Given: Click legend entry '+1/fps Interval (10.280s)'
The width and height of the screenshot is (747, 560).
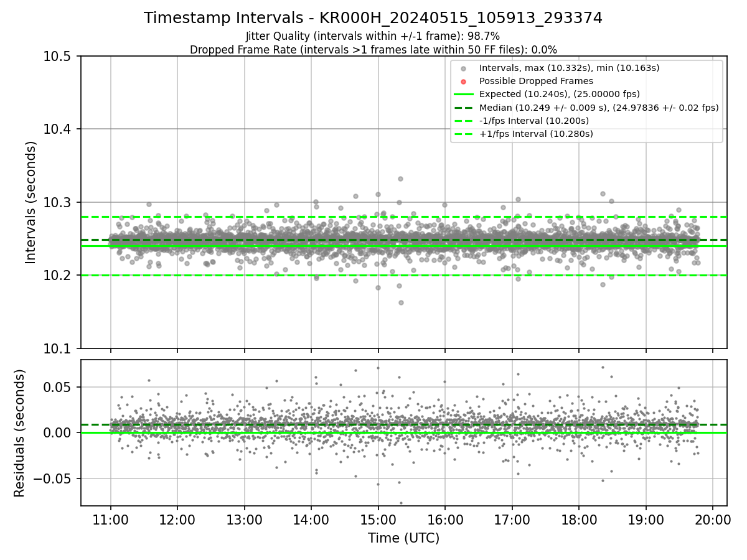Looking at the screenshot, I should pos(536,134).
